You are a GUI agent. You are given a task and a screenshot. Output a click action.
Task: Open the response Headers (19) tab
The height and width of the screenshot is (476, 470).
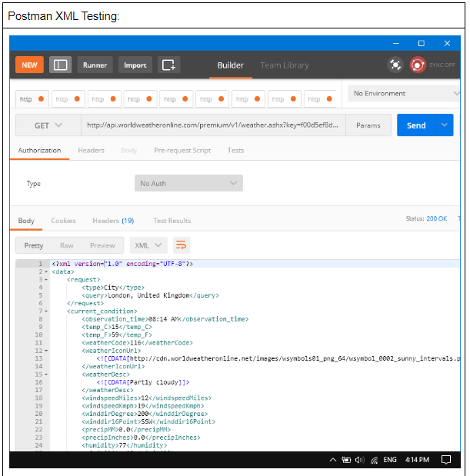coord(113,221)
